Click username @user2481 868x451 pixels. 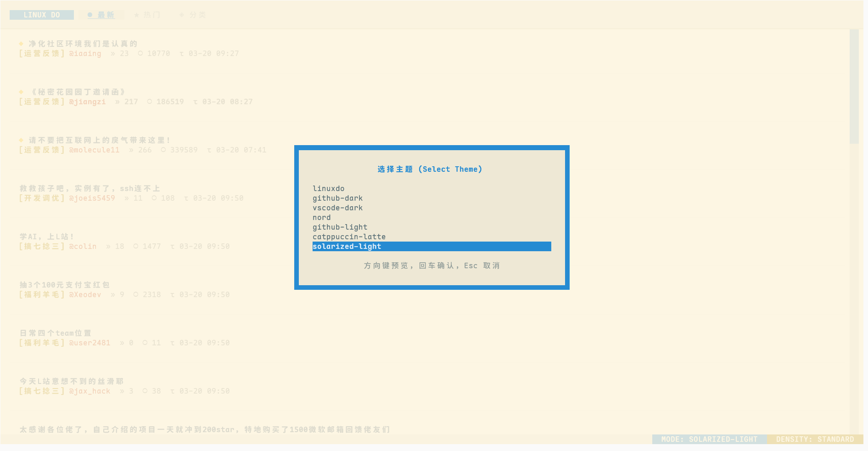[x=90, y=343]
